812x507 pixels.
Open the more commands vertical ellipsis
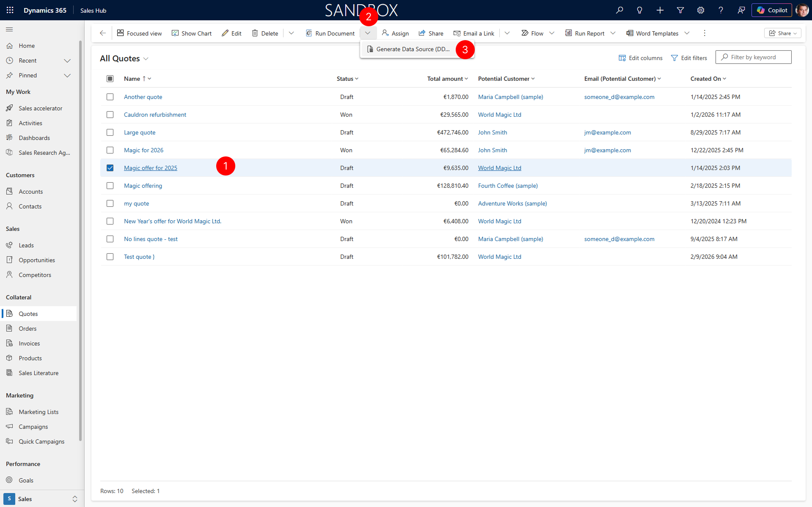point(705,33)
